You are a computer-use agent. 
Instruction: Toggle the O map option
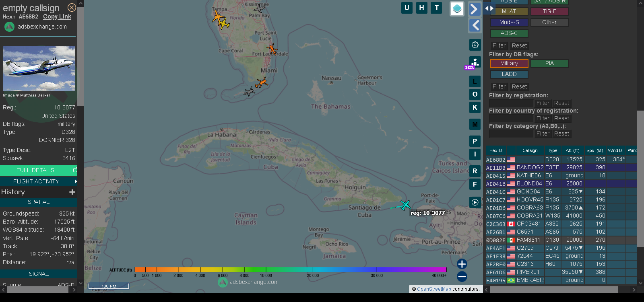(475, 95)
